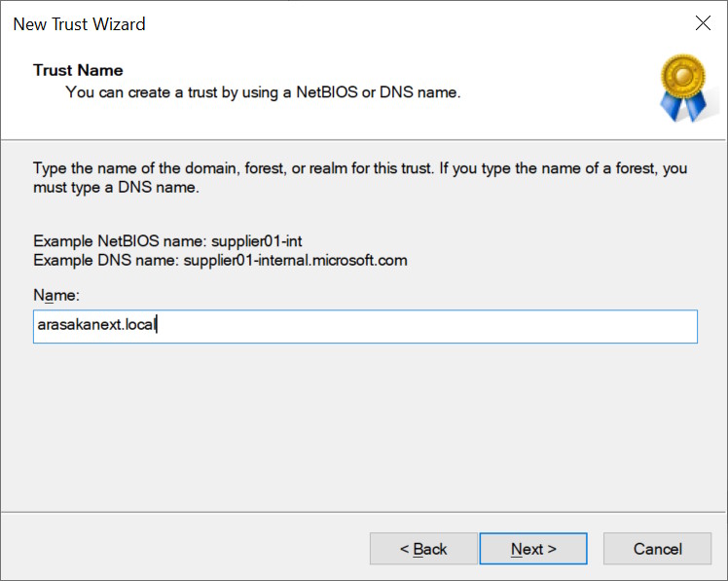
Task: Cancel the trust wizard
Action: click(x=657, y=549)
